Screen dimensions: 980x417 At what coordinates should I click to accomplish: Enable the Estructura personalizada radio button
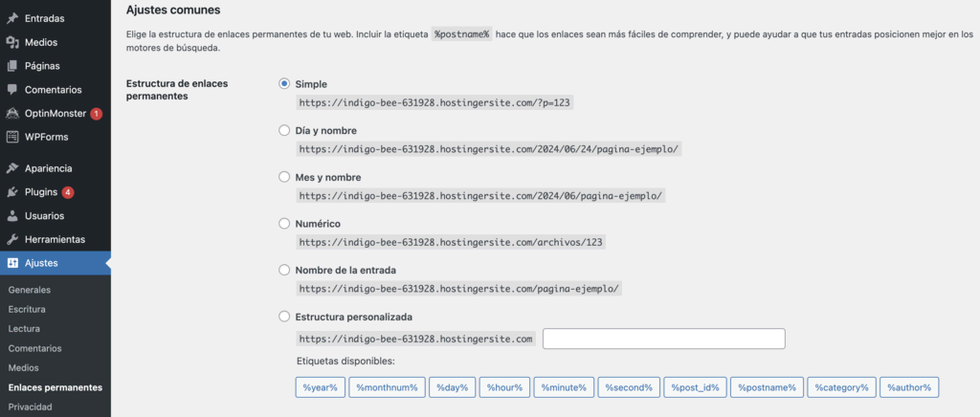pos(284,317)
